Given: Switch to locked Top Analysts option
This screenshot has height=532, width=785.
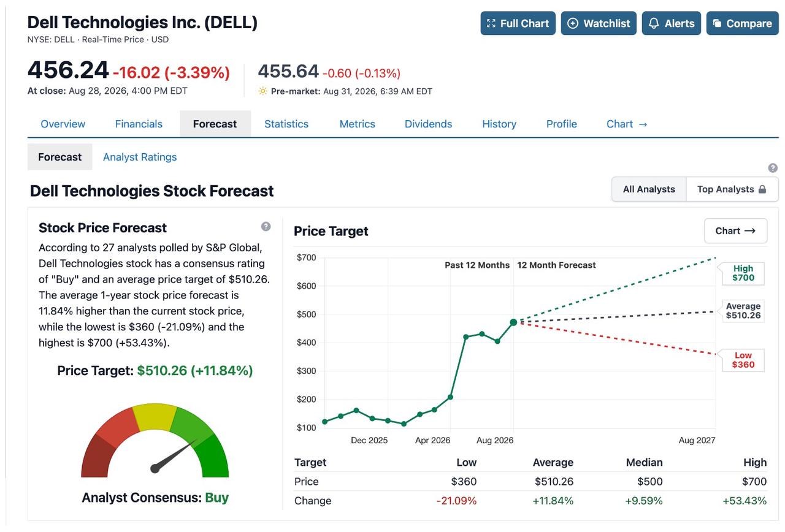Looking at the screenshot, I should click(732, 189).
